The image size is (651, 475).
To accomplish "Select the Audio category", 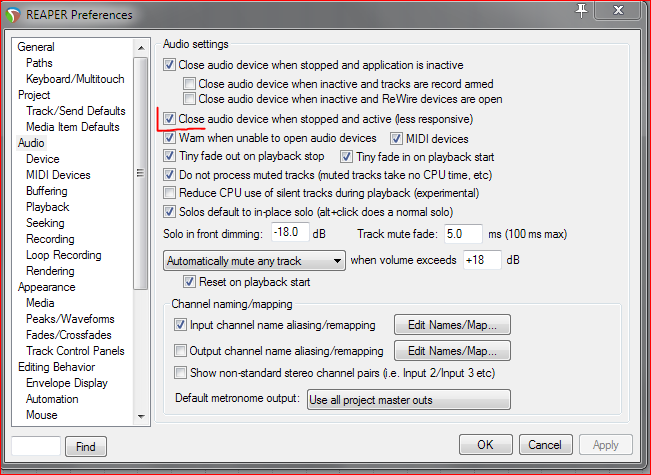I will point(31,143).
